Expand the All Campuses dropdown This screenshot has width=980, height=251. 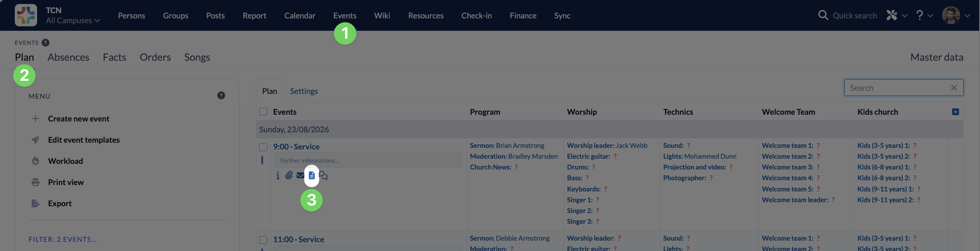tap(73, 20)
